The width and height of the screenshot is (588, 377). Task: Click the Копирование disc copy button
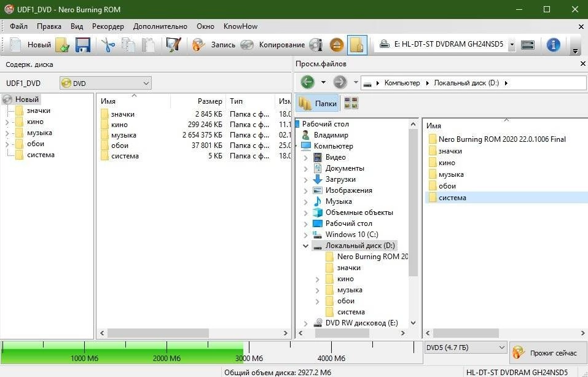coord(273,45)
